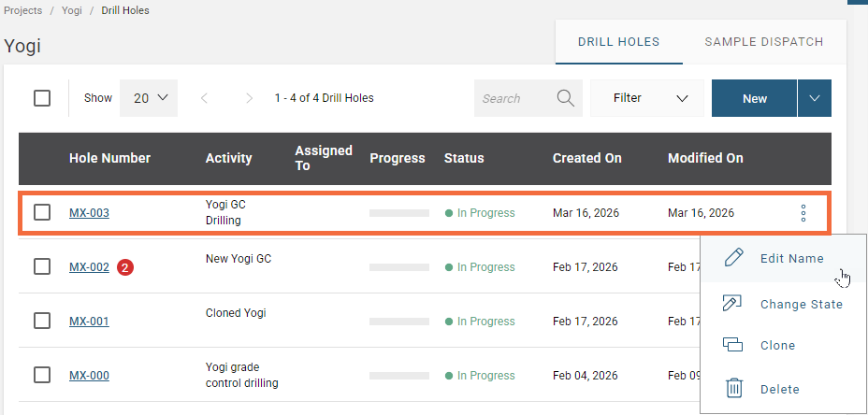Toggle the select-all drill holes checkbox
Viewport: 868px width, 415px height.
pyautogui.click(x=42, y=98)
